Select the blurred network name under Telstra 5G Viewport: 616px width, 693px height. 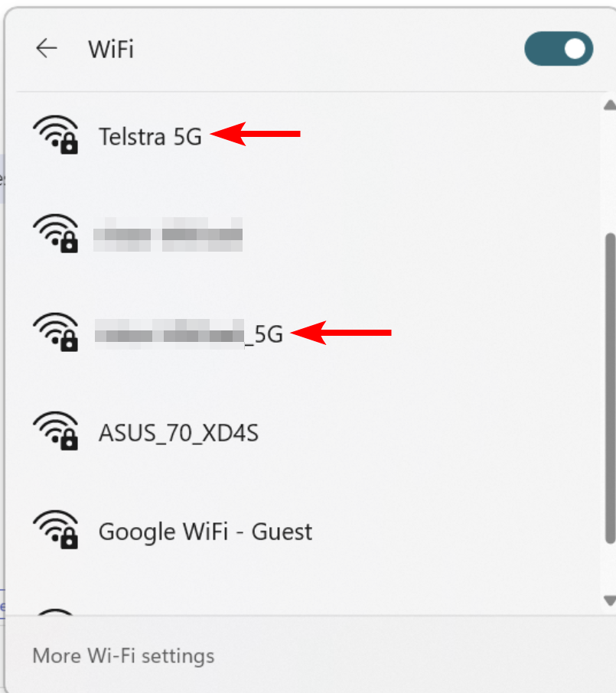coord(168,234)
